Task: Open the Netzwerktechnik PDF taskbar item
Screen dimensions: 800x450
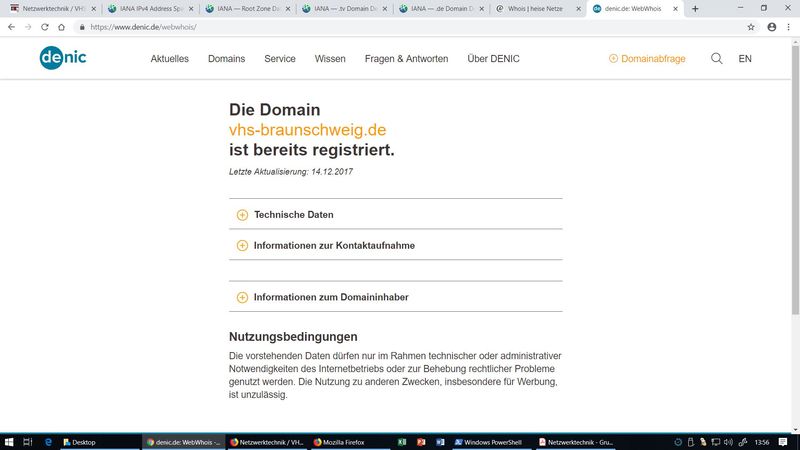Action: (576, 442)
